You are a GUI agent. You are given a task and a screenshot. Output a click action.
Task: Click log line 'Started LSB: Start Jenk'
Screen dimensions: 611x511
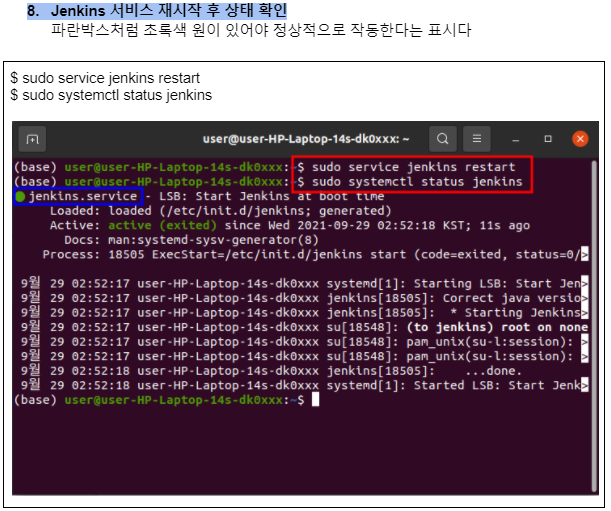[x=304, y=385]
